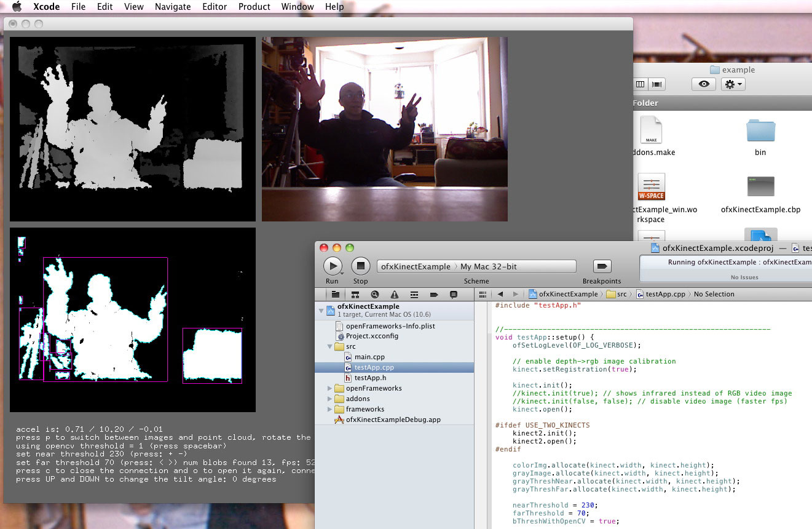Viewport: 812px width, 529px height.
Task: Stop the running ofxKinectExample app
Action: tap(361, 266)
